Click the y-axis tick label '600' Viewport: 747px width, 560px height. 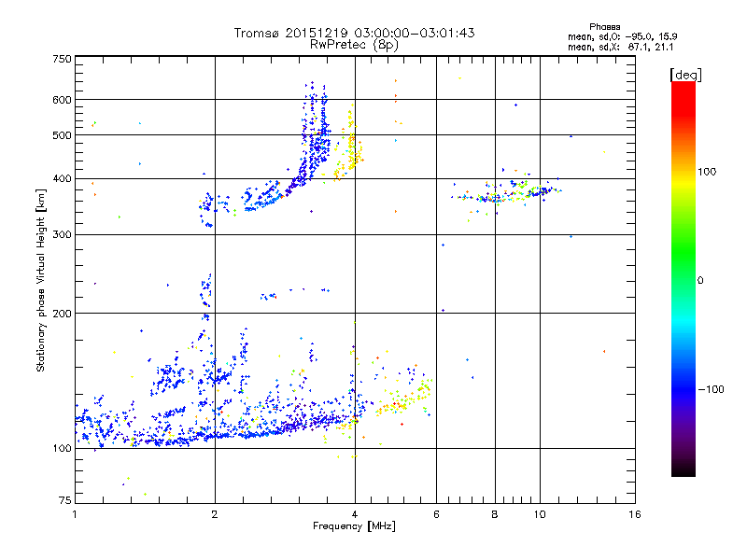click(62, 100)
